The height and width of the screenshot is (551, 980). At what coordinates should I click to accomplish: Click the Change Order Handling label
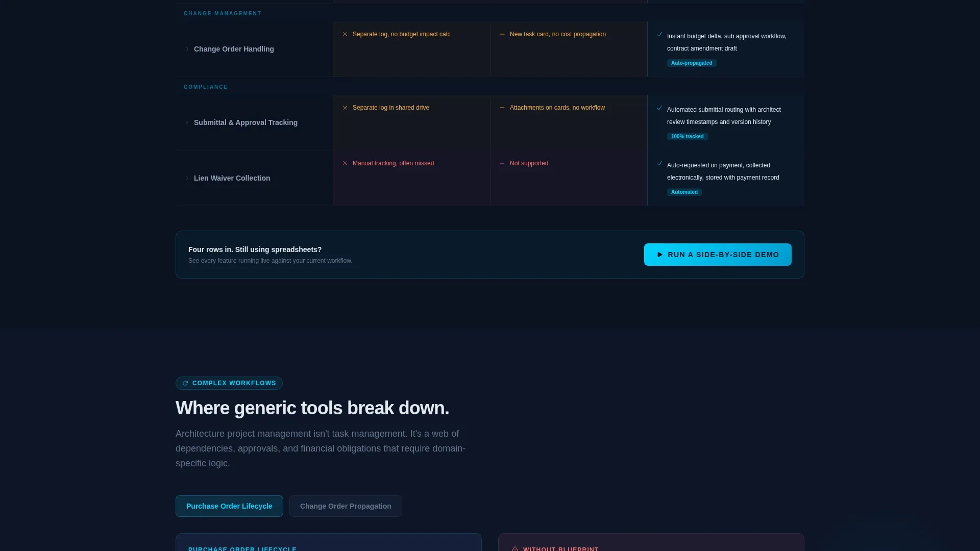pos(234,49)
